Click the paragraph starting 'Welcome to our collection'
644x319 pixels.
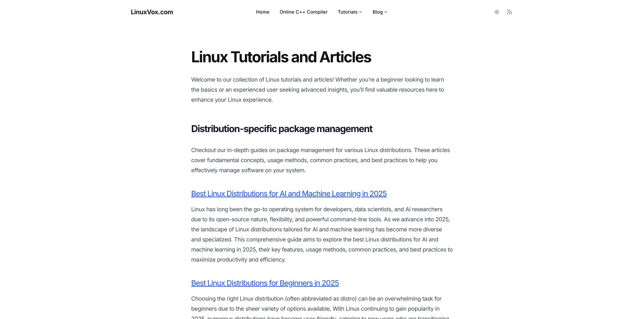[x=317, y=90]
